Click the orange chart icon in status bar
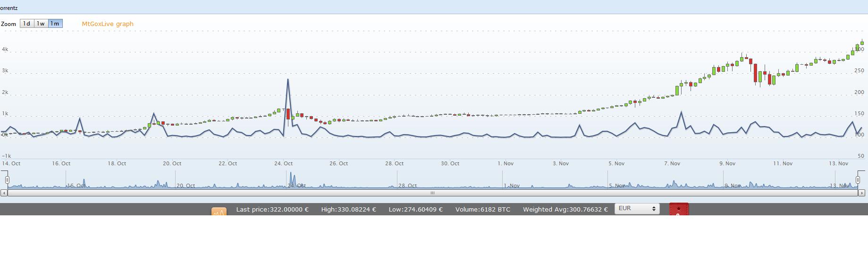The image size is (868, 255). pos(219,212)
